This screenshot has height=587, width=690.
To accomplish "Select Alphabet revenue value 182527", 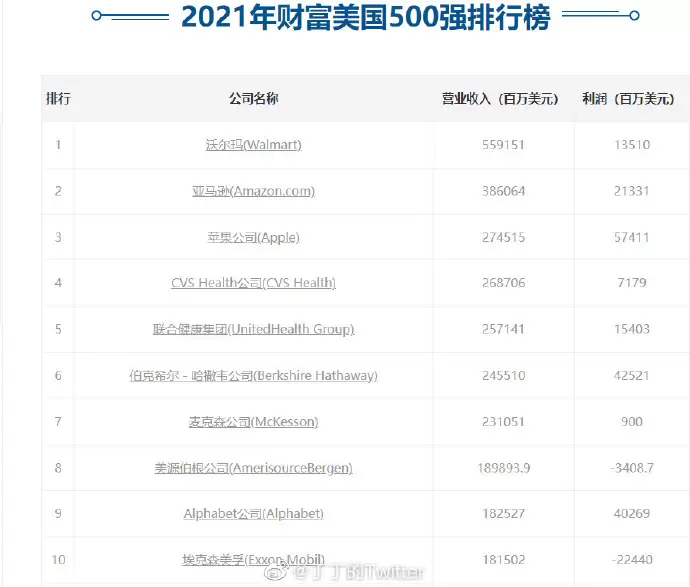I will (503, 514).
